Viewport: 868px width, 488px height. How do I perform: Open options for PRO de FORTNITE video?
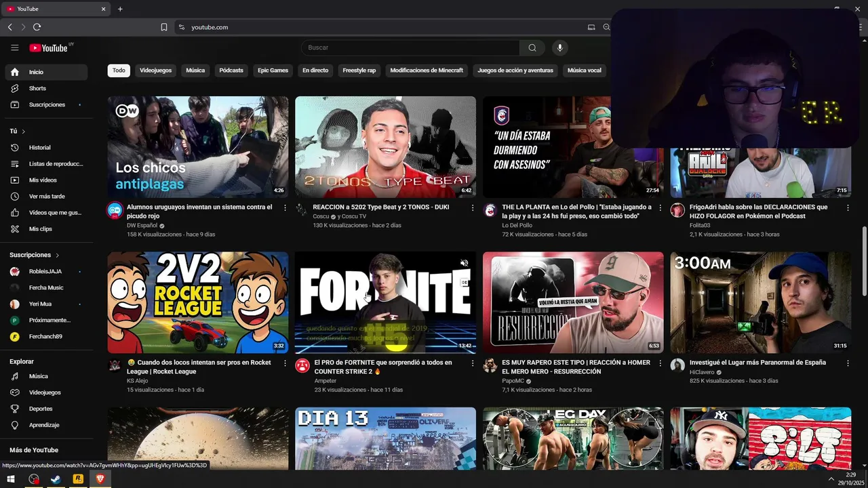pyautogui.click(x=473, y=363)
